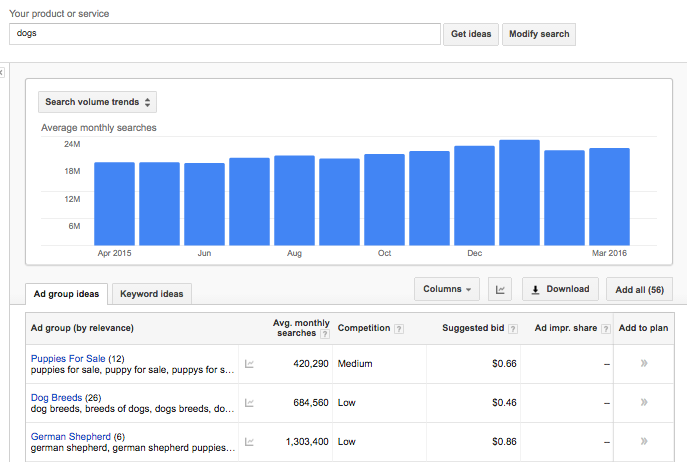Open Search volume trends dropdown

click(97, 102)
